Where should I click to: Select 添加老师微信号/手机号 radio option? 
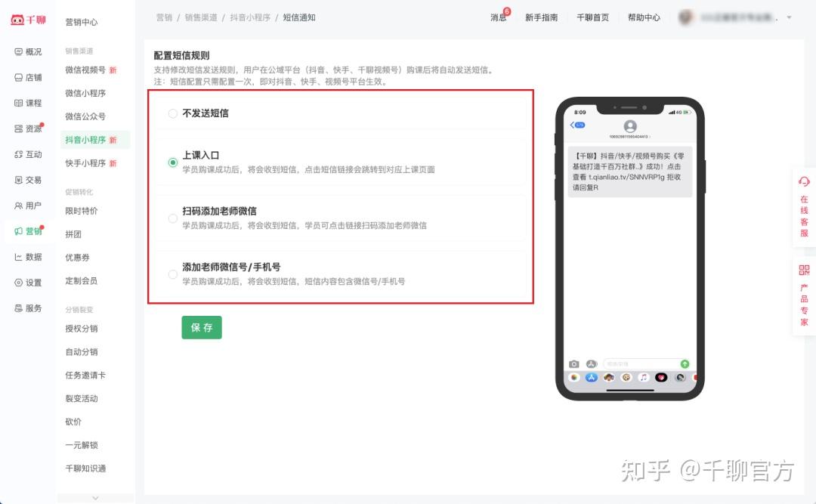pyautogui.click(x=173, y=274)
